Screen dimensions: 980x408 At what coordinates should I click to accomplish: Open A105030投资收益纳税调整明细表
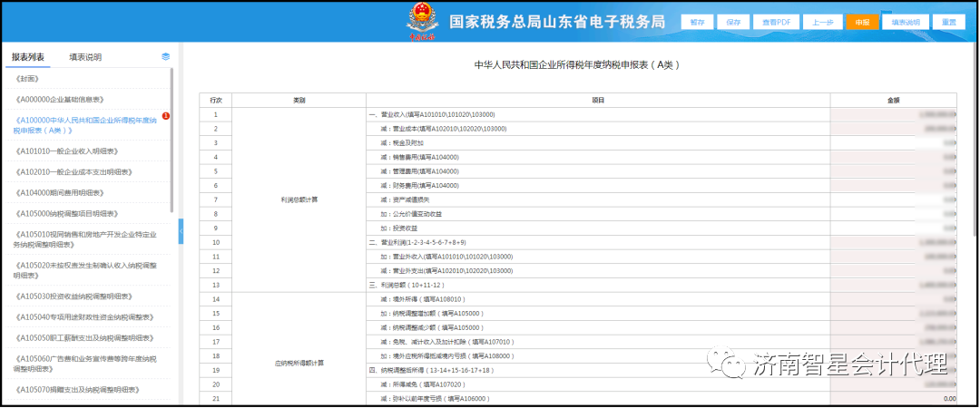click(x=72, y=296)
